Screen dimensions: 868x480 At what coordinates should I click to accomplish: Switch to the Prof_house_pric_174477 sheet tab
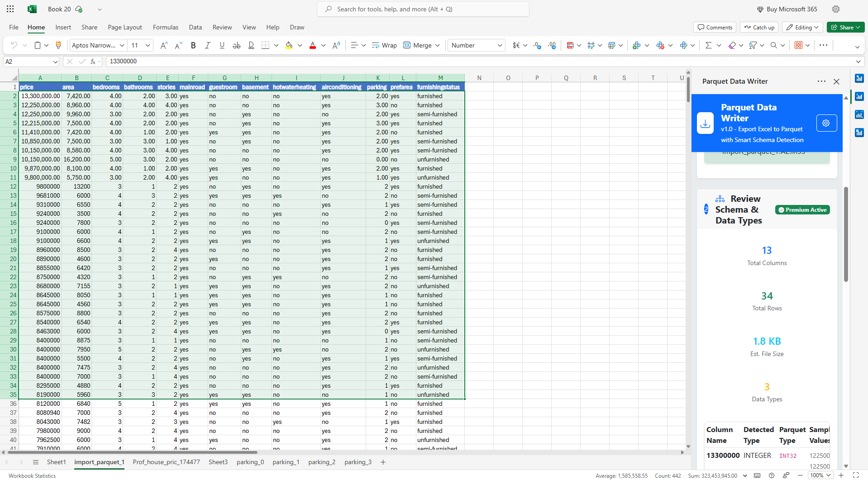click(x=166, y=462)
